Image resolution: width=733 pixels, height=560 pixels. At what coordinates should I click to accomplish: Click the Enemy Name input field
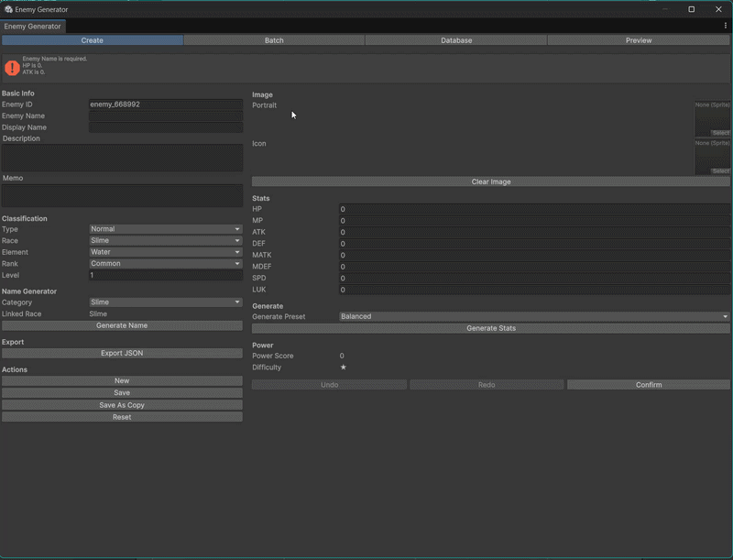[x=166, y=115]
